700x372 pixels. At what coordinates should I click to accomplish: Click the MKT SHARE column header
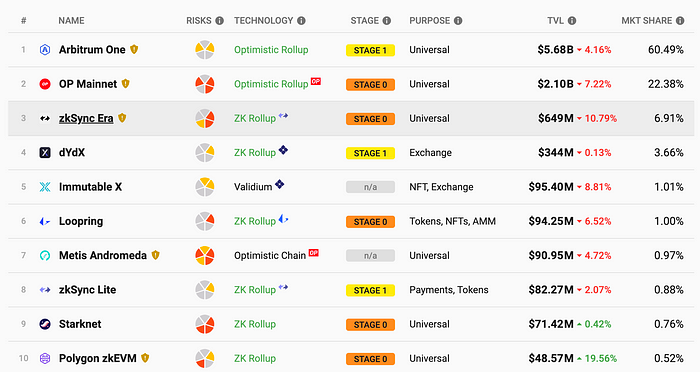click(x=647, y=21)
